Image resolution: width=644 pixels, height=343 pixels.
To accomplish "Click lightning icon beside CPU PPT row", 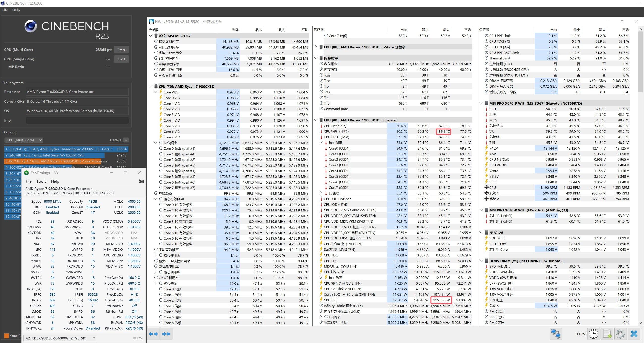I will point(321,300).
